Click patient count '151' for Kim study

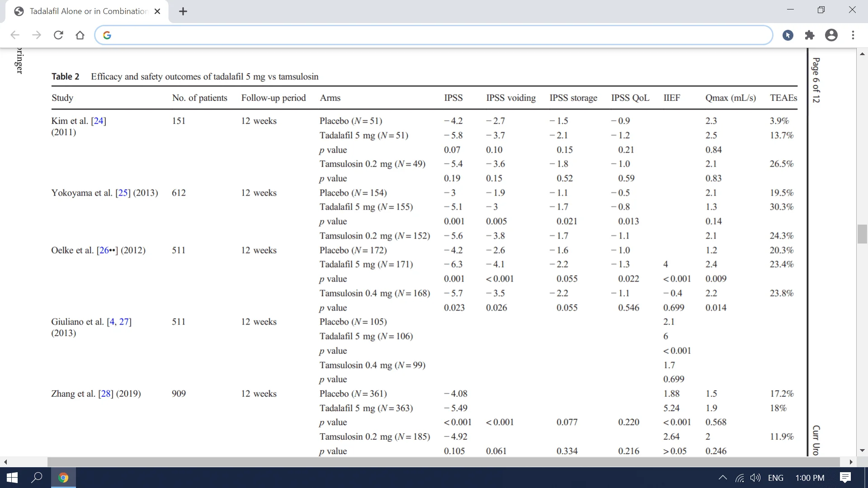click(x=179, y=121)
